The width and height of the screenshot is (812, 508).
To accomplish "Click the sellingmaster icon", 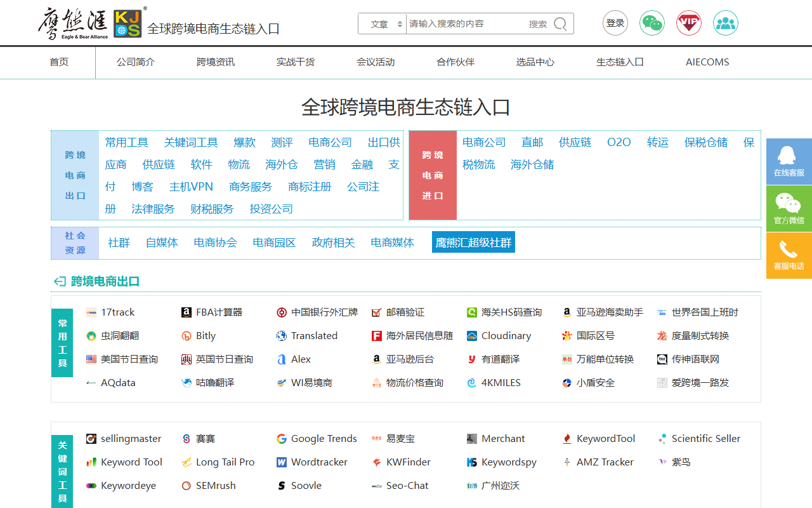I will point(91,439).
